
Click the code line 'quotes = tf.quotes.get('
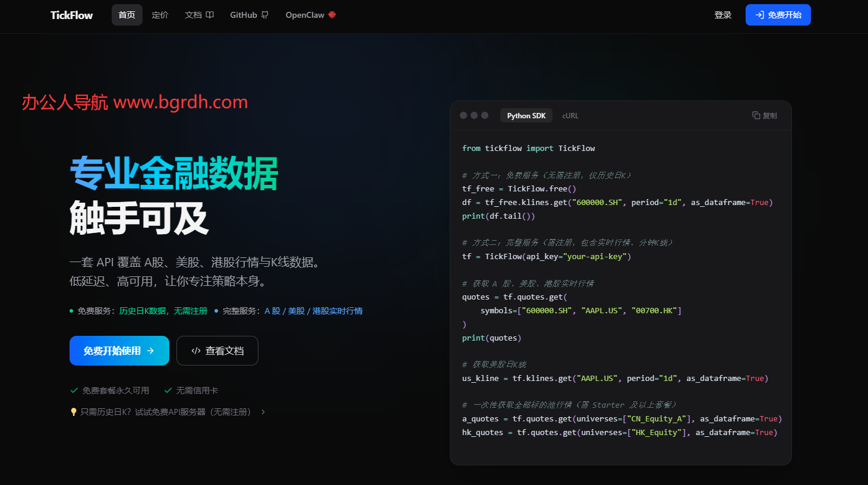click(x=515, y=297)
